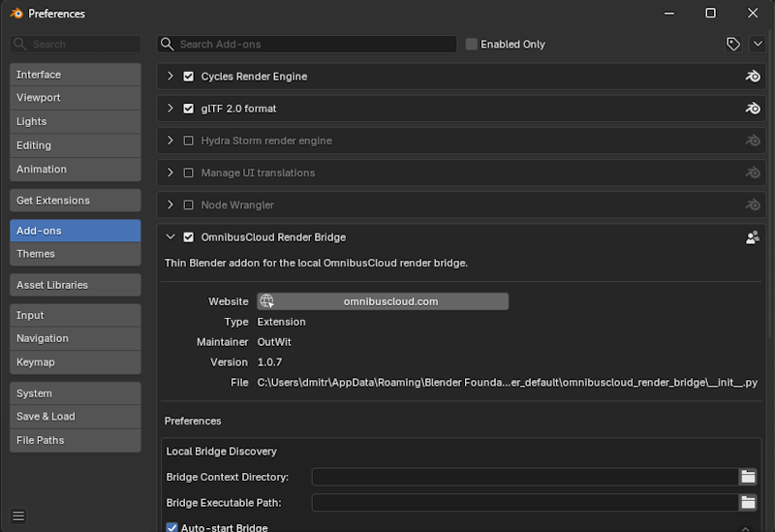The image size is (775, 532).
Task: Disable the OmnibusCloud Render Bridge add-on
Action: pos(188,237)
